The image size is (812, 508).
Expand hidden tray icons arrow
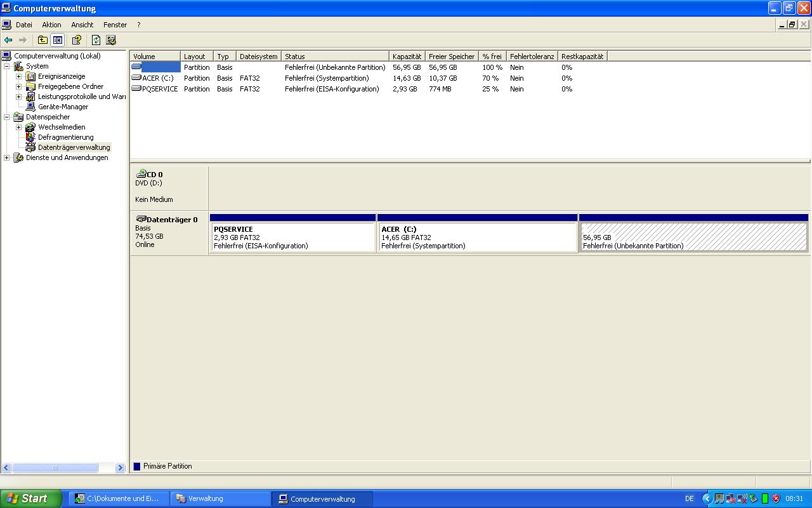(707, 498)
